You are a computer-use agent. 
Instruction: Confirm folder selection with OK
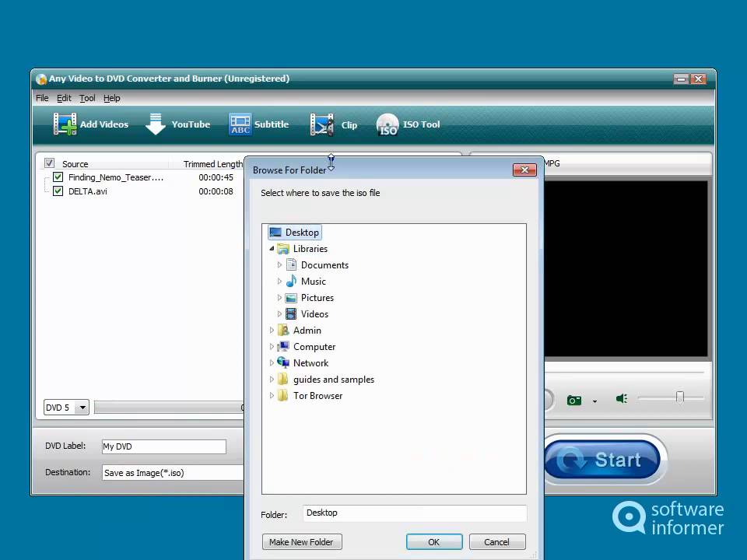click(434, 542)
